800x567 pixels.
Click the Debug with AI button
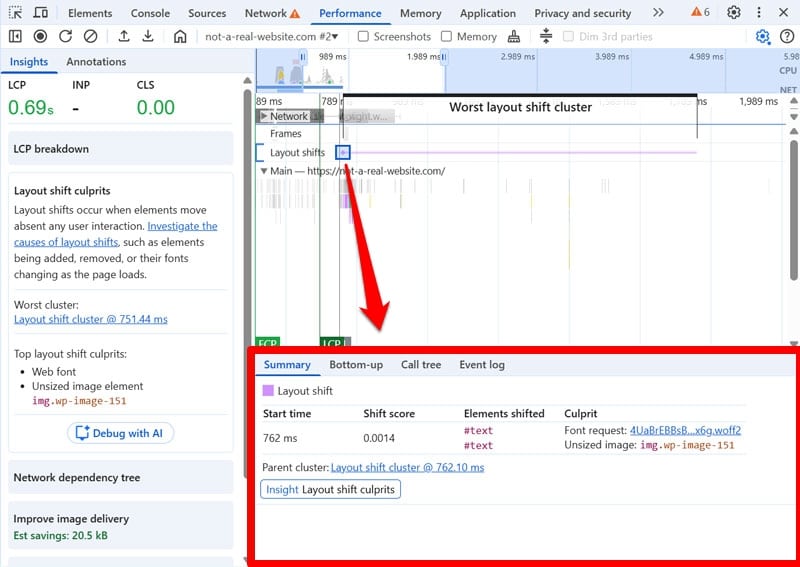pos(120,433)
